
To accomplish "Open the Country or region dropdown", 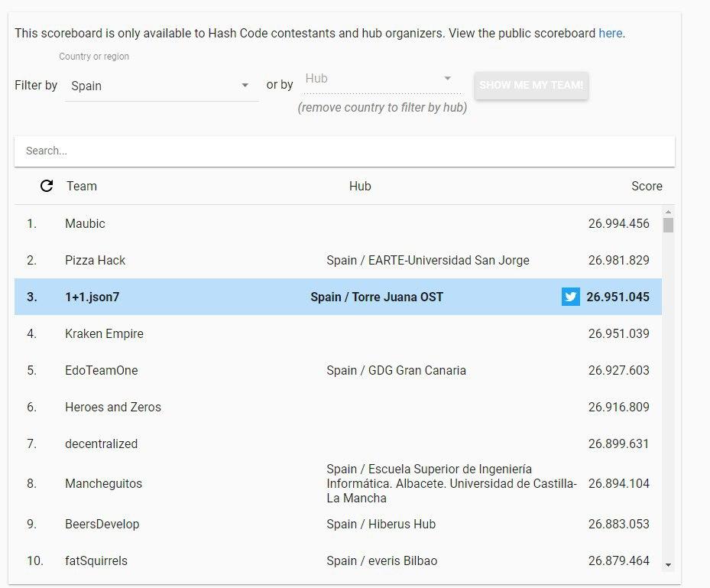I will point(161,86).
